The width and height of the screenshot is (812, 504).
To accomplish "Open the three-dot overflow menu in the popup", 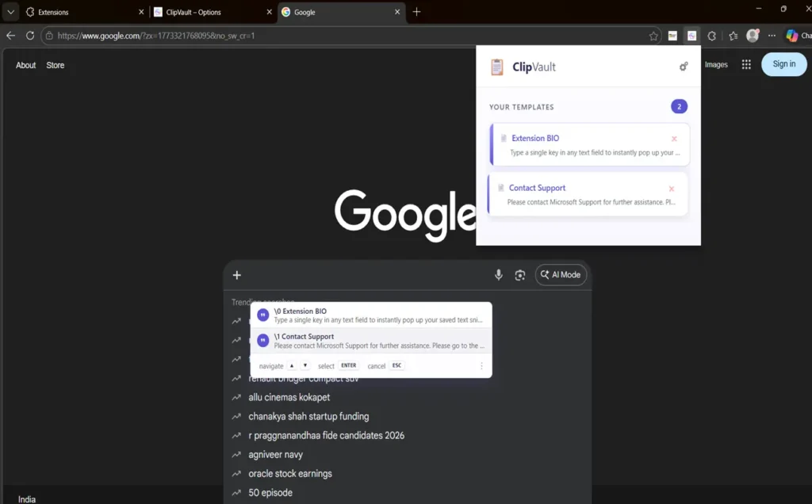I will pyautogui.click(x=481, y=365).
